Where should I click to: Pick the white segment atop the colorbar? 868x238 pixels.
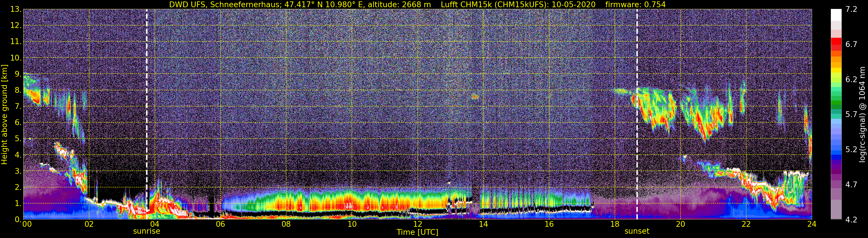[x=836, y=15]
